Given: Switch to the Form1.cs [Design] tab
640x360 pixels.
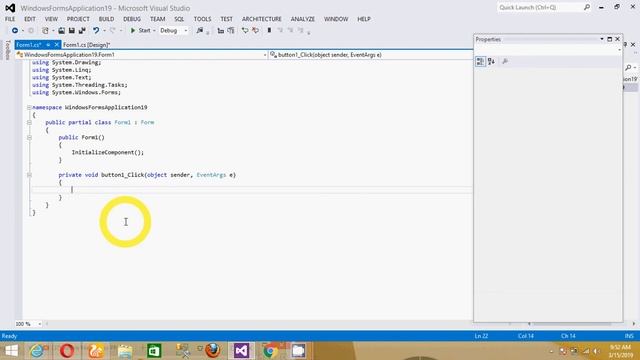Looking at the screenshot, I should tap(87, 45).
